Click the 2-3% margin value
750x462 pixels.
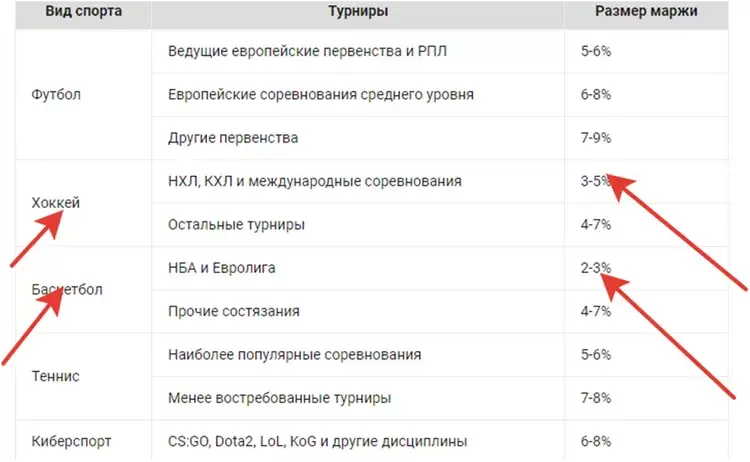pyautogui.click(x=596, y=268)
